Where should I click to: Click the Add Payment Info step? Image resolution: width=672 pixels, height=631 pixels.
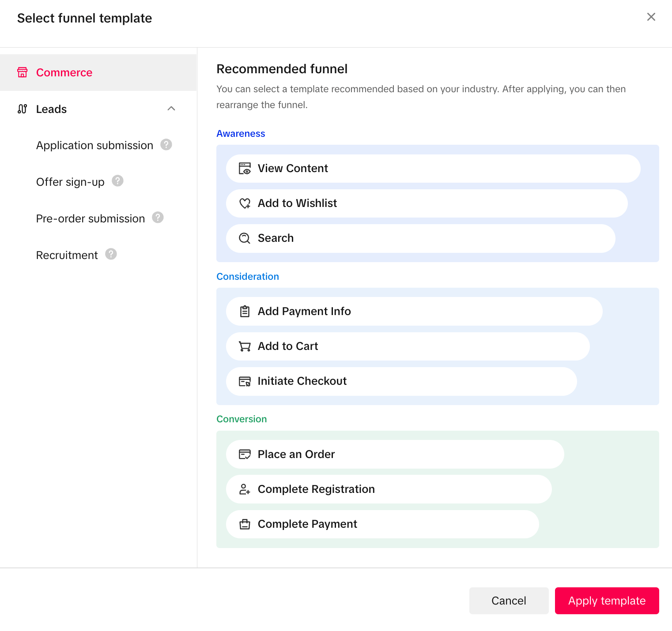(x=414, y=312)
